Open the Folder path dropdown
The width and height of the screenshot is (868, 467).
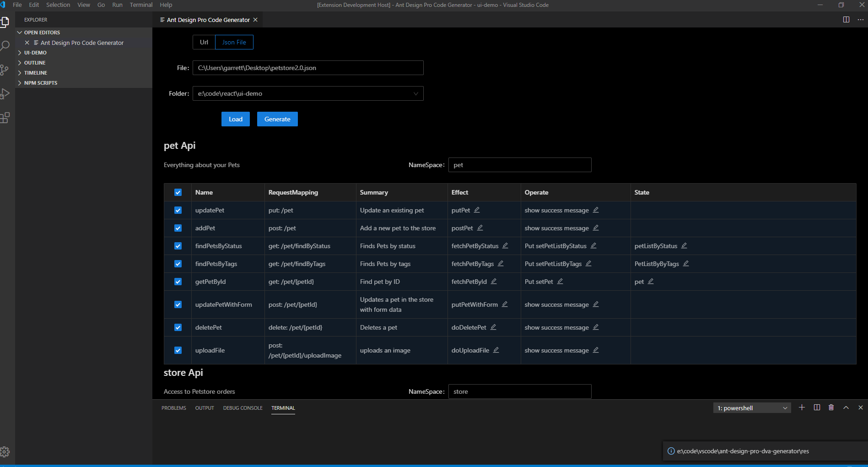click(x=308, y=93)
